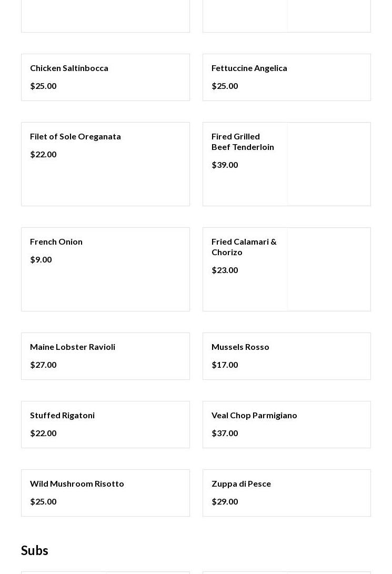Open the Chicken Saltinbocca menu item
The height and width of the screenshot is (574, 392).
coord(69,68)
